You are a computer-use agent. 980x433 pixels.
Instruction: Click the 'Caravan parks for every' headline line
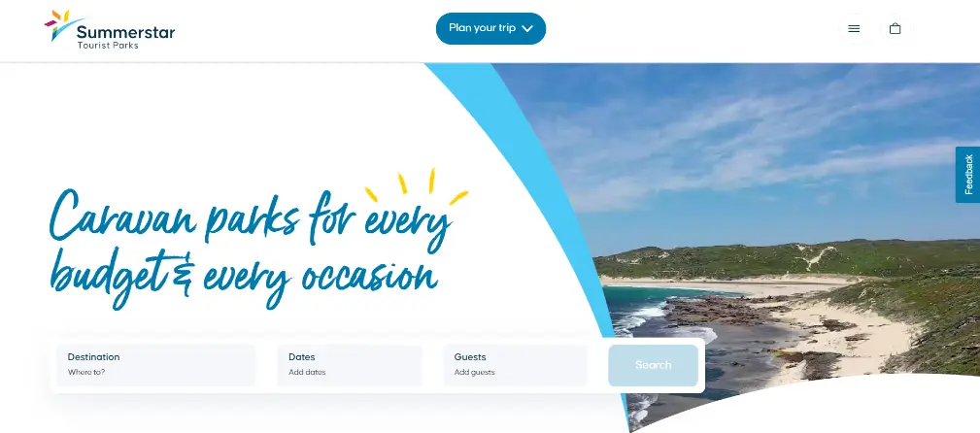250,218
